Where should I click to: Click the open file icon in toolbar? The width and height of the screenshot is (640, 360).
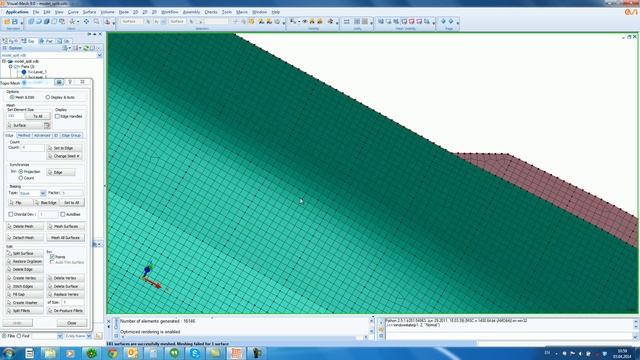point(7,21)
